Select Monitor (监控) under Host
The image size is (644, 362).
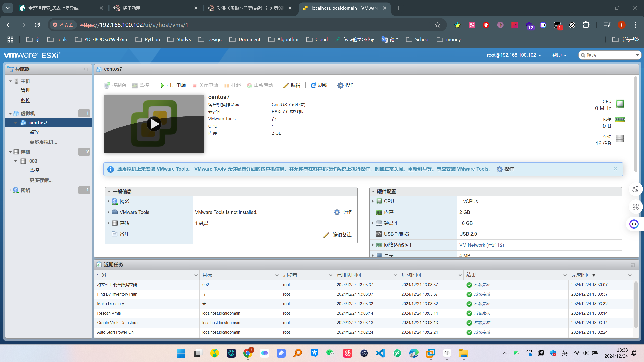(26, 100)
